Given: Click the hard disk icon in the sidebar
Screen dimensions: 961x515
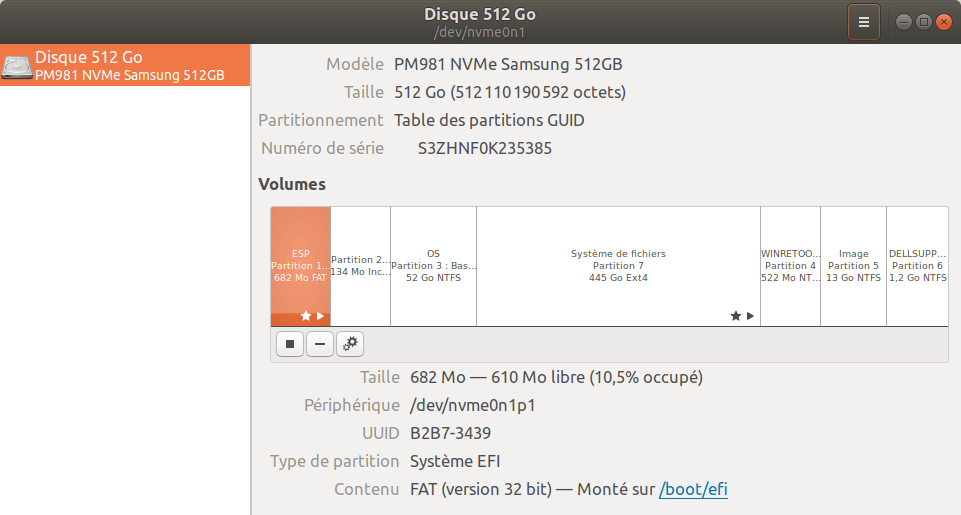Looking at the screenshot, I should [17, 66].
